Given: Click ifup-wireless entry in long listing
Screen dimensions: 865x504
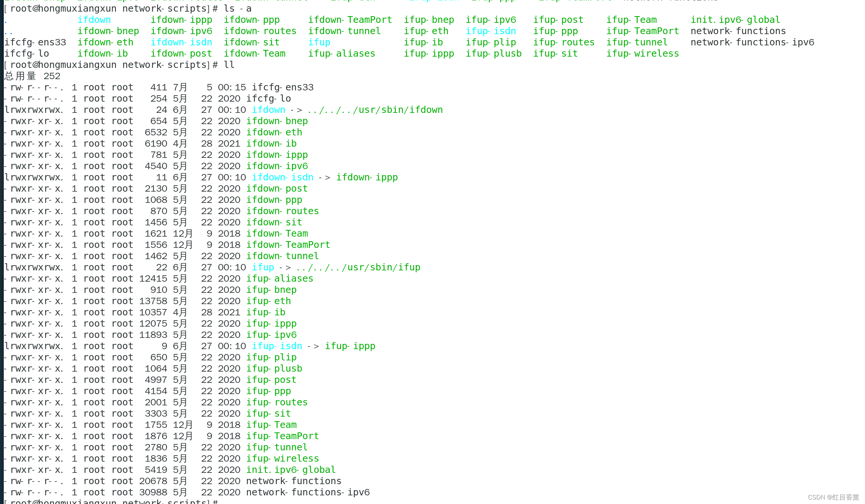Looking at the screenshot, I should (x=282, y=459).
